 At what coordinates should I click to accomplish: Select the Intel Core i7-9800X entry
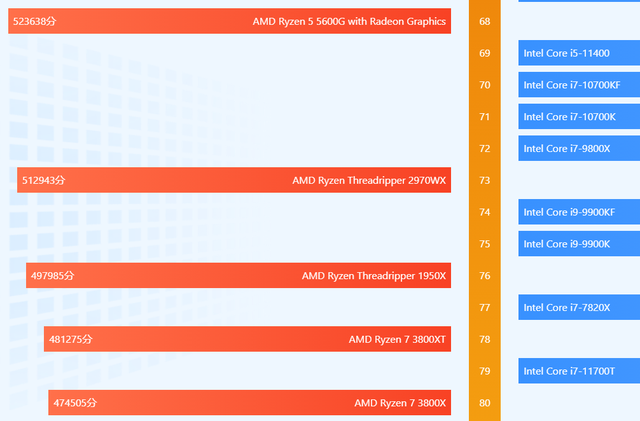[x=579, y=148]
